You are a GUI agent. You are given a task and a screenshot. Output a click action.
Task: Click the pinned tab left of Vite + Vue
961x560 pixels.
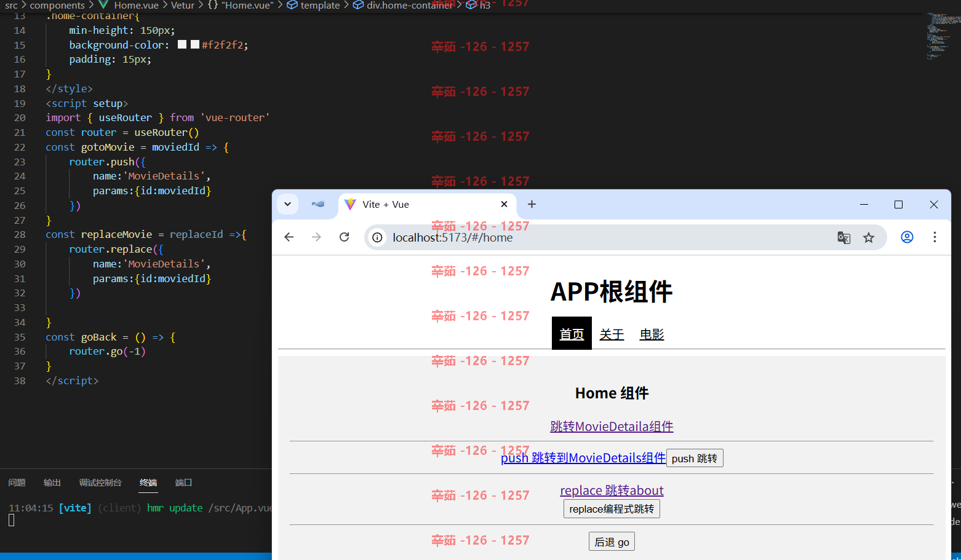[x=318, y=204]
